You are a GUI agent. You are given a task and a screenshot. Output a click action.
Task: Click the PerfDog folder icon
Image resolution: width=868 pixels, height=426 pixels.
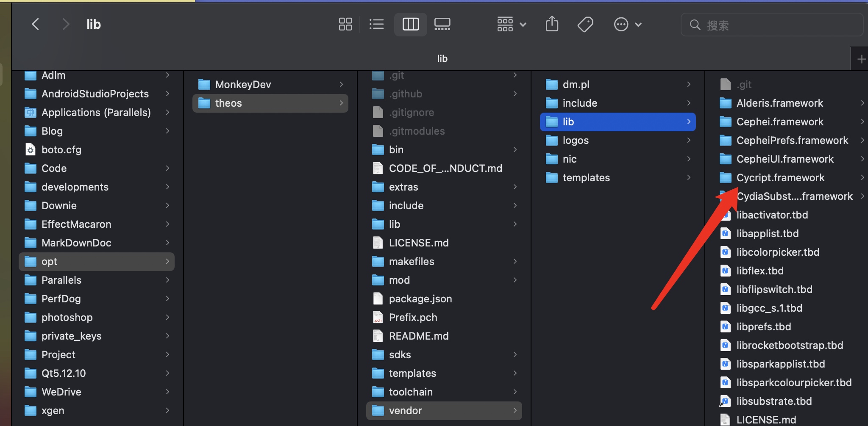click(31, 299)
